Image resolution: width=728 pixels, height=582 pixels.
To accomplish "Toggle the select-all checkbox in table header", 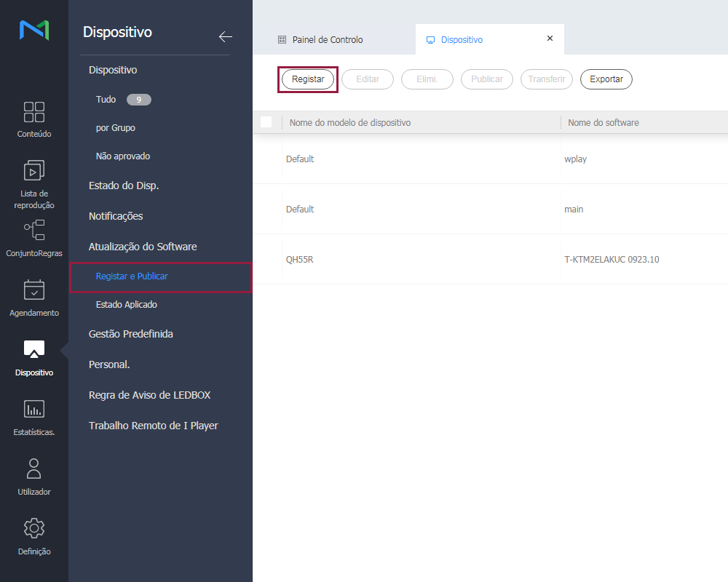I will pos(266,122).
